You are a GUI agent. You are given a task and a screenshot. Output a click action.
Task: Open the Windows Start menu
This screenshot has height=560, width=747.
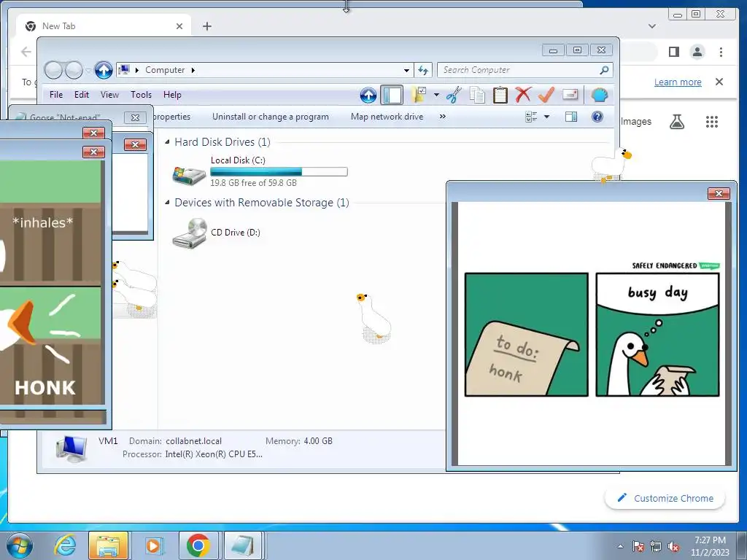point(18,545)
